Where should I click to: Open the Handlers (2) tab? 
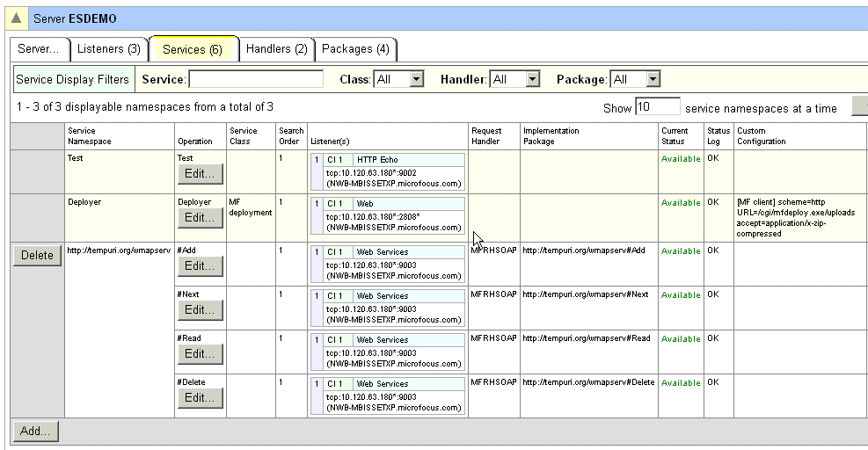click(276, 49)
